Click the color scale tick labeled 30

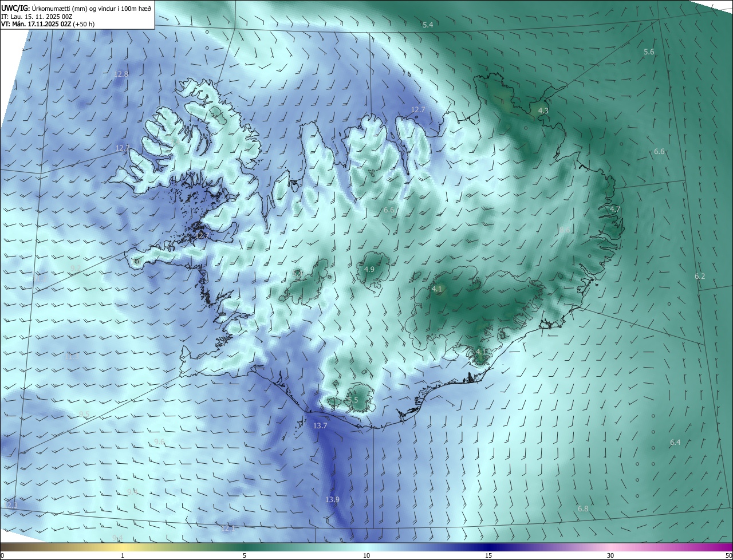610,555
